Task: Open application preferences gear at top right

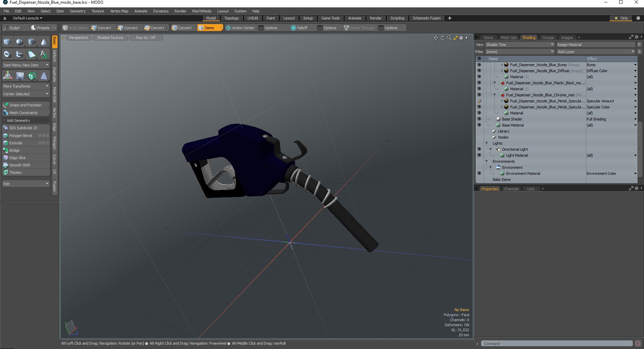Action: click(x=638, y=18)
